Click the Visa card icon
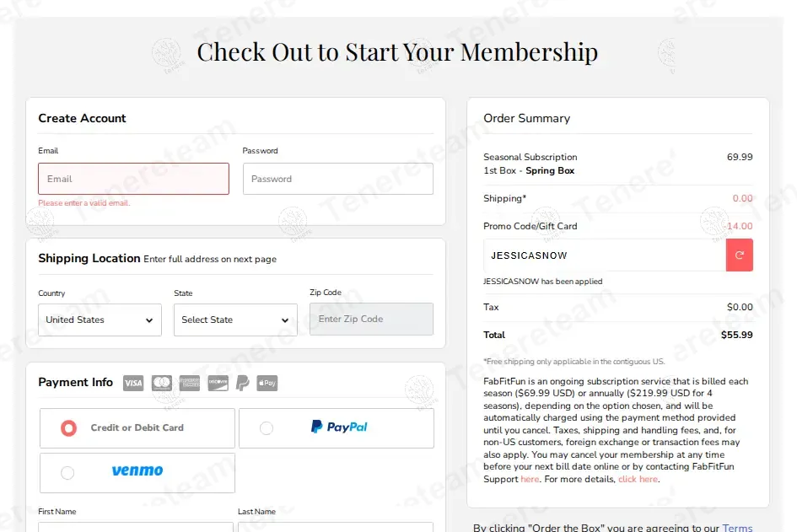 133,384
